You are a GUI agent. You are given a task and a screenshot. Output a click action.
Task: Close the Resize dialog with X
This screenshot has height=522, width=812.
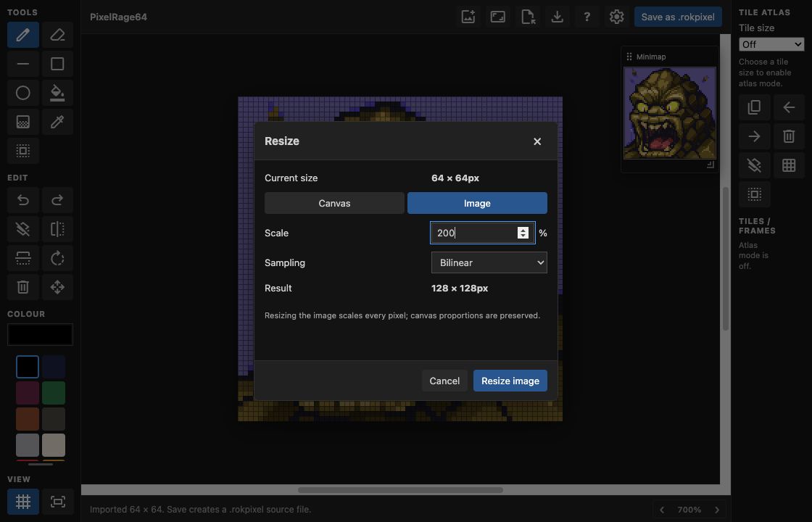[x=537, y=141]
